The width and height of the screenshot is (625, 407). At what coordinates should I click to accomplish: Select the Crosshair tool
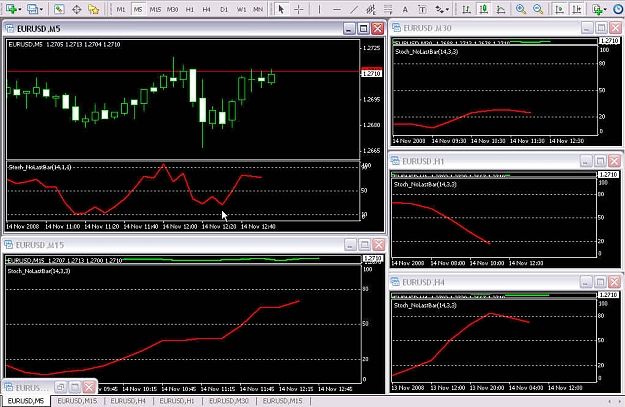pyautogui.click(x=299, y=9)
